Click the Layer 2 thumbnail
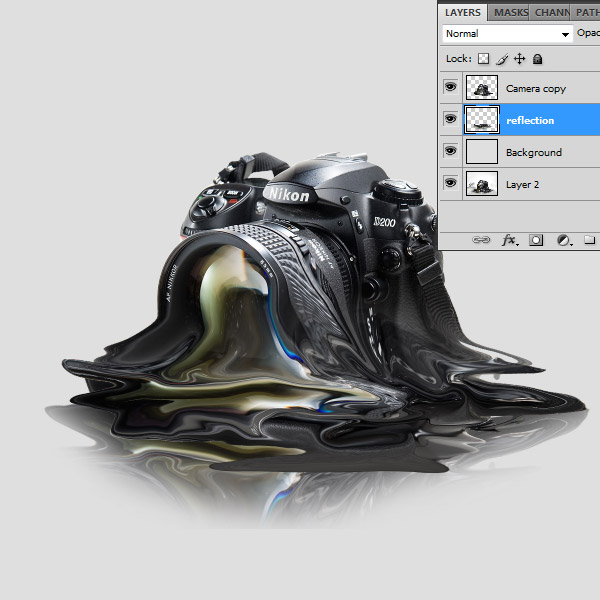The height and width of the screenshot is (600, 600). coord(482,184)
